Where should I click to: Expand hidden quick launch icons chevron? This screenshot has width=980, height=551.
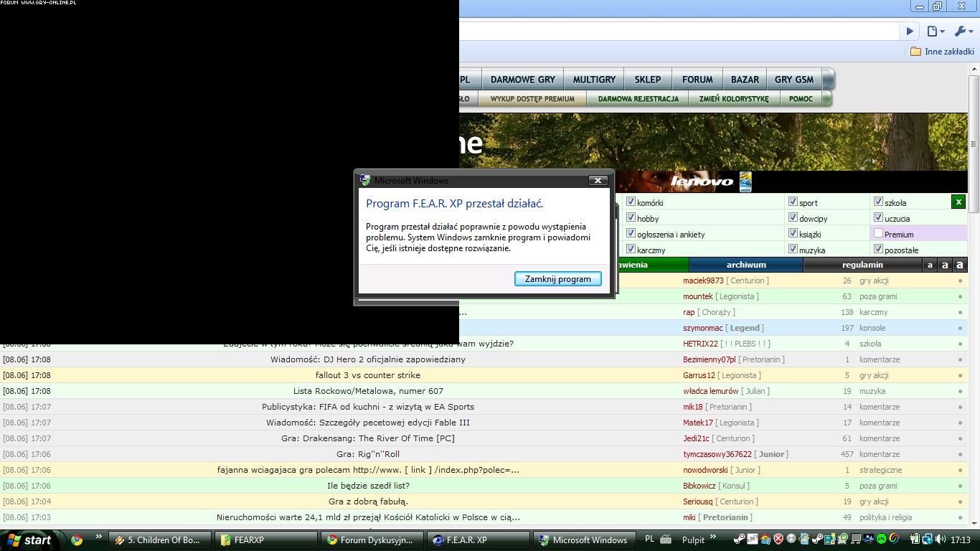[x=99, y=537]
